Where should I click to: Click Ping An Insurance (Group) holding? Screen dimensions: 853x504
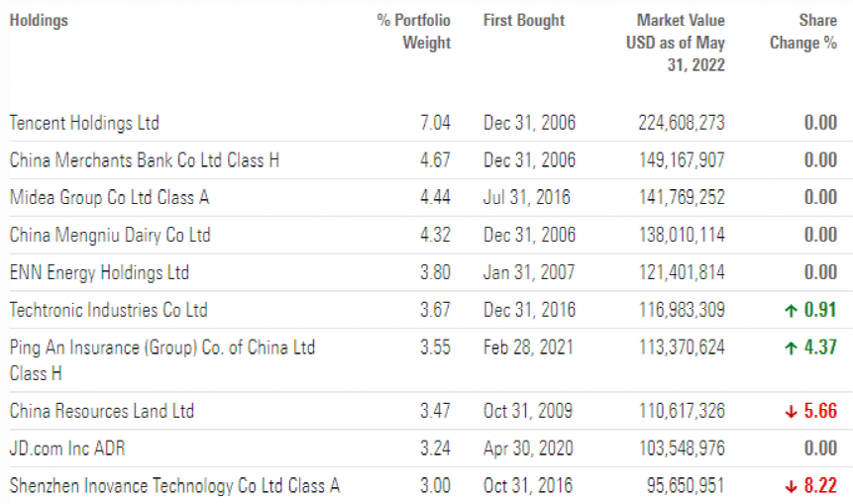(161, 349)
